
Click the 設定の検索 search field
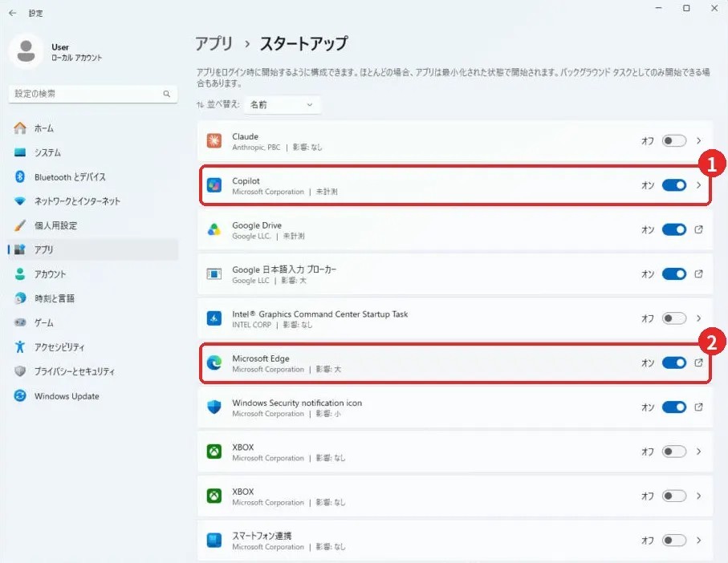(x=93, y=94)
